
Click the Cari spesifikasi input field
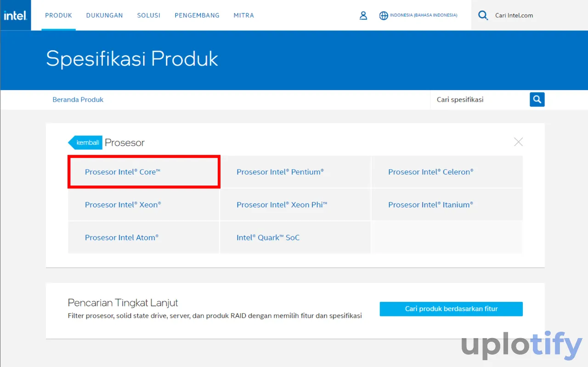click(480, 99)
